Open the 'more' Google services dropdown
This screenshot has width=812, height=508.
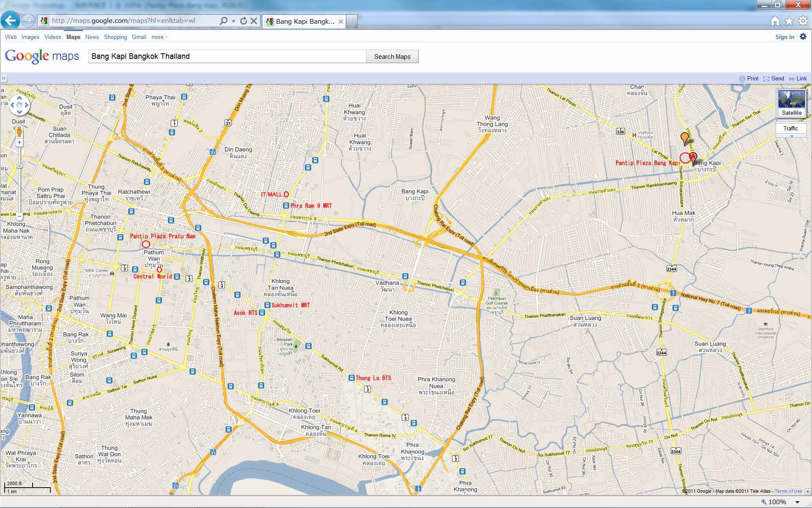point(159,37)
